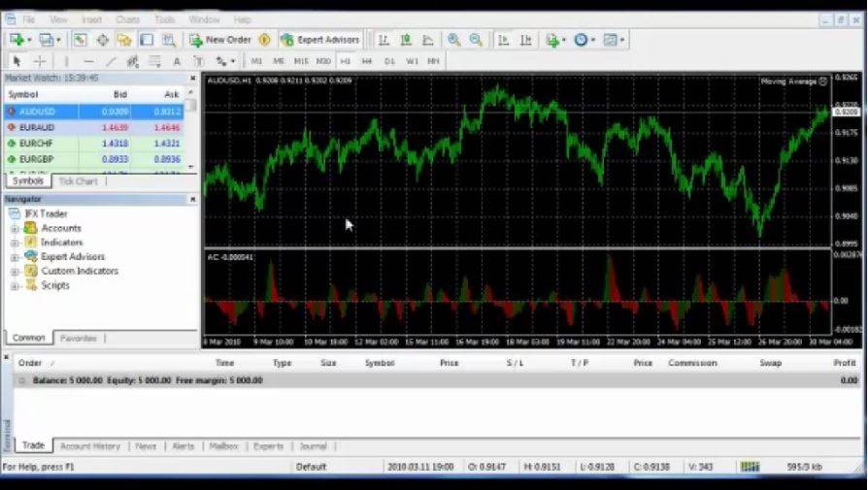Switch timeframe to M30

pyautogui.click(x=323, y=61)
